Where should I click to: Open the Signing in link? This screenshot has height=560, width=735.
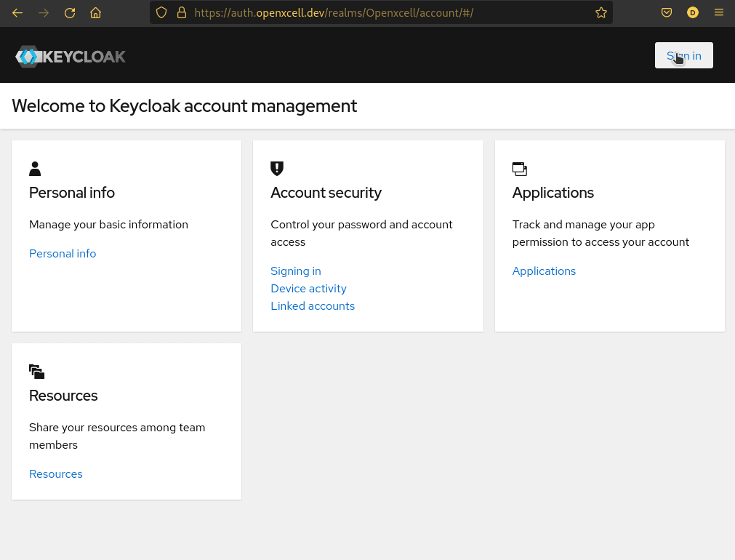(295, 271)
